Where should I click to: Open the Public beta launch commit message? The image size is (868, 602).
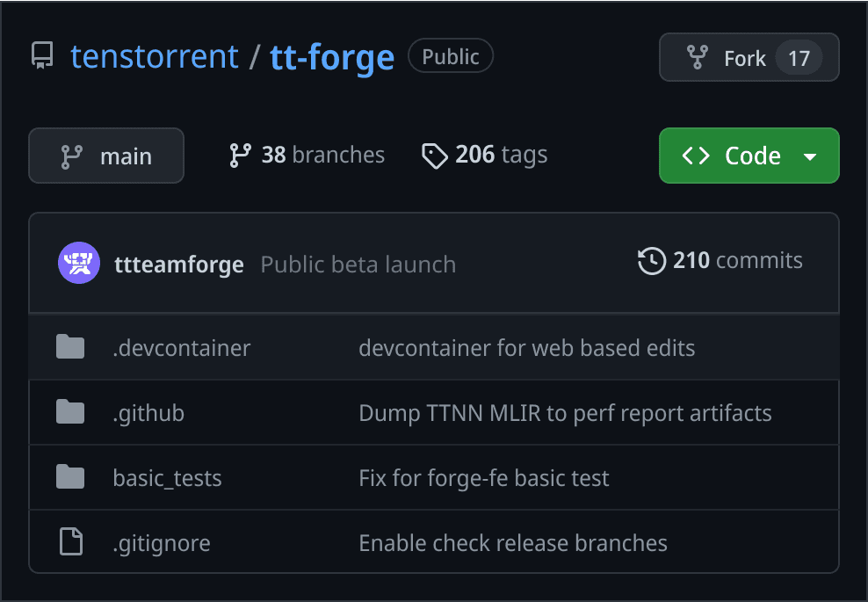[x=358, y=264]
